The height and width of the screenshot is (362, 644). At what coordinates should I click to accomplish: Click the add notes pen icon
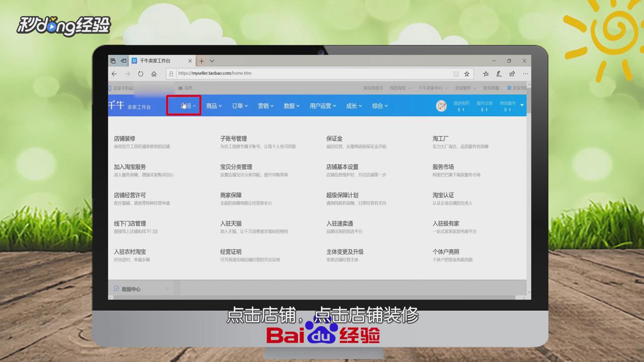click(x=499, y=73)
